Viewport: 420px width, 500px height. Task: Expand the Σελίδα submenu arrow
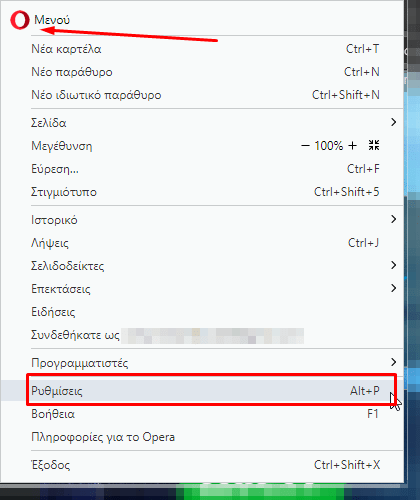394,122
